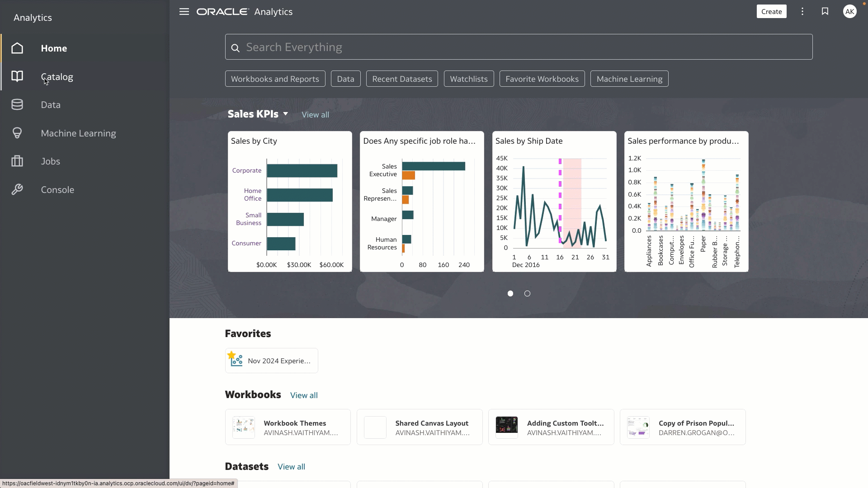Open the three-dot overflow menu
This screenshot has height=488, width=868.
pos(802,11)
